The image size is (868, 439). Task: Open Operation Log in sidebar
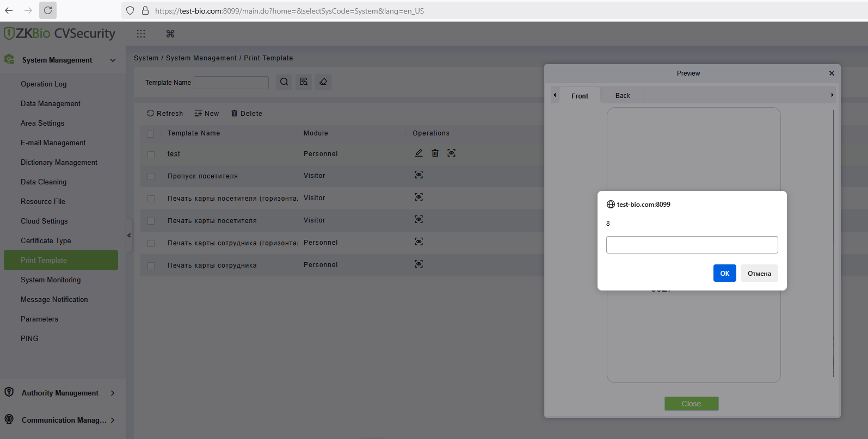click(x=44, y=84)
